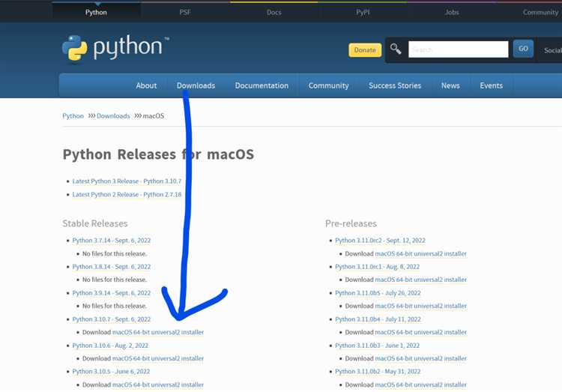The height and width of the screenshot is (392, 562).
Task: Download Python 3.11.0rc1 macOS universal2 installer
Action: [421, 280]
